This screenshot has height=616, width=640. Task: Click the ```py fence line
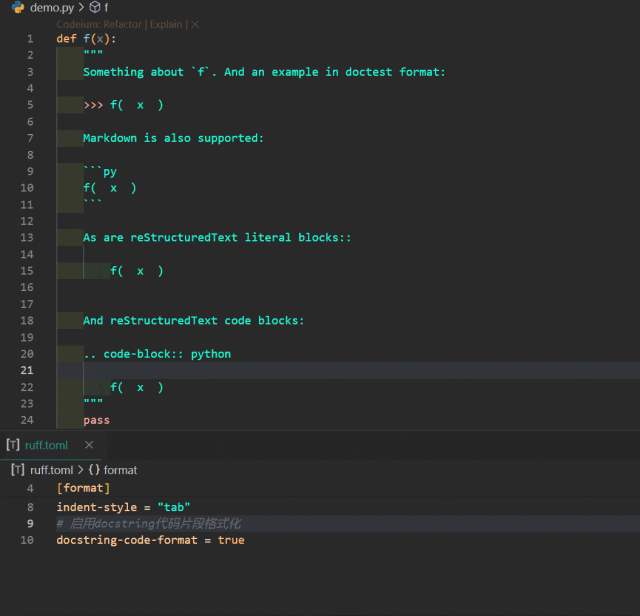pos(100,171)
